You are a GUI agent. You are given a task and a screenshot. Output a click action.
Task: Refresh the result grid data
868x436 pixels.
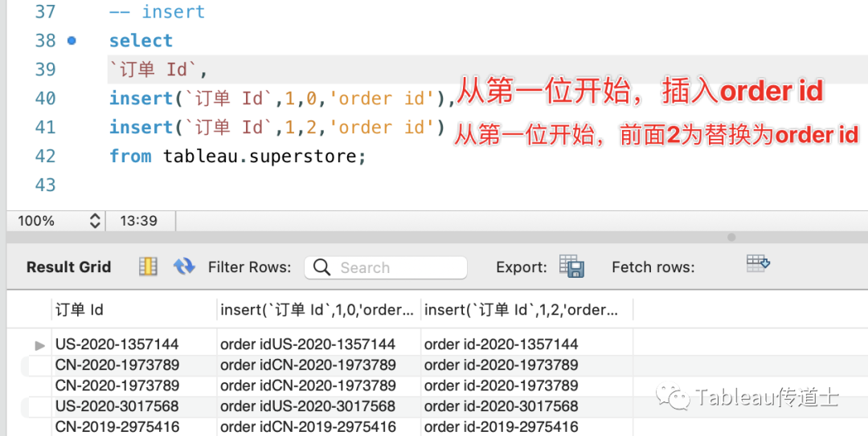(184, 267)
